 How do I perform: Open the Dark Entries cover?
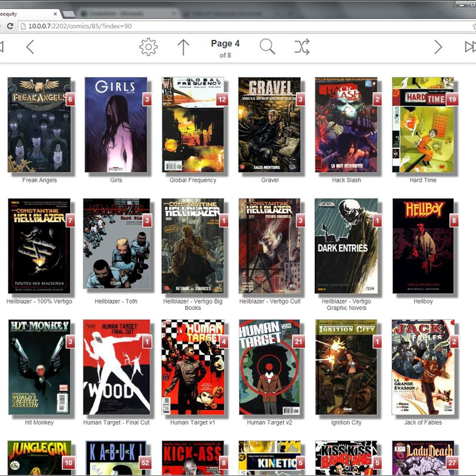pyautogui.click(x=346, y=246)
